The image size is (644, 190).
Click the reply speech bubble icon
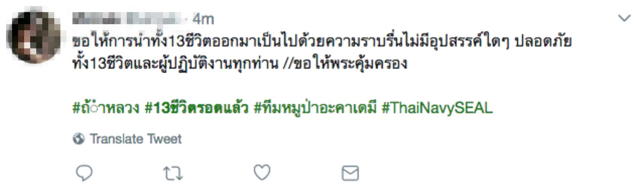point(84,173)
